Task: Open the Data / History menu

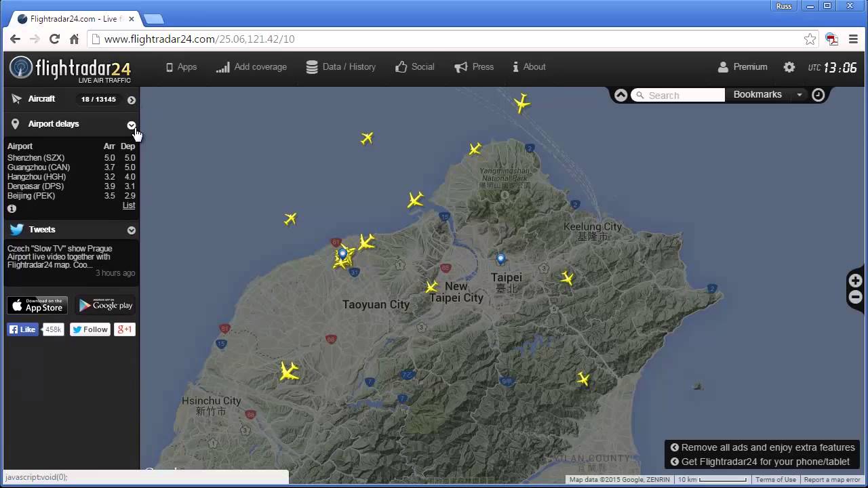Action: click(x=340, y=67)
